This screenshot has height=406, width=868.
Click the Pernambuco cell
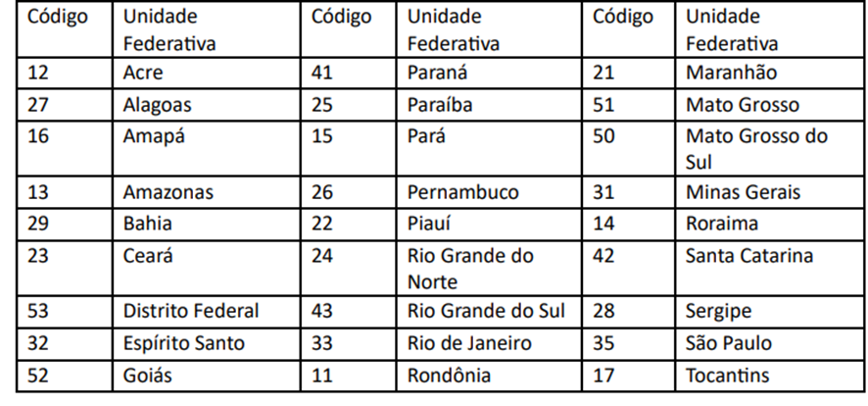coord(490,192)
